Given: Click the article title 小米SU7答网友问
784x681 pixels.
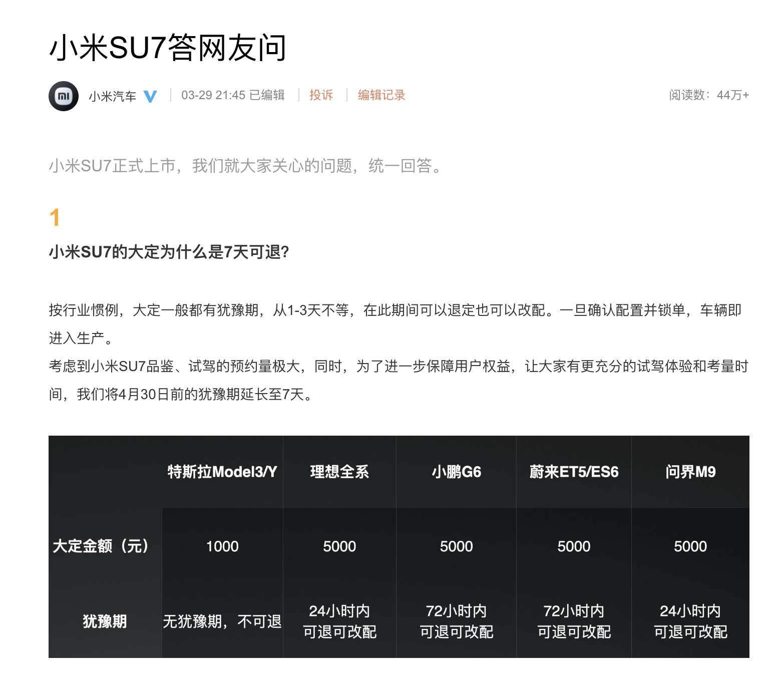Looking at the screenshot, I should point(168,48).
